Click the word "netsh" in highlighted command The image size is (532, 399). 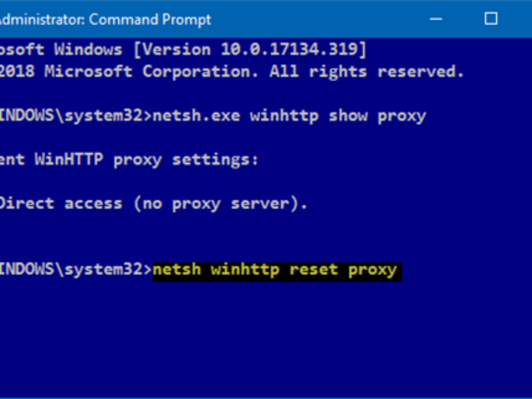177,270
